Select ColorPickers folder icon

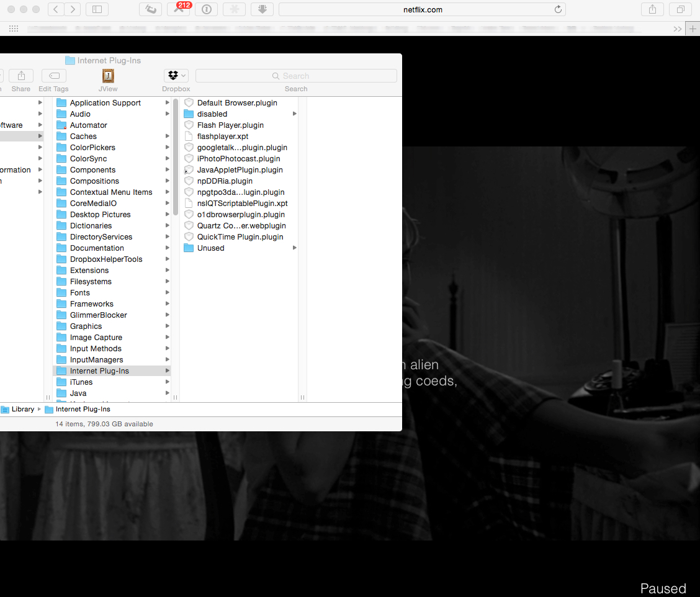pos(61,147)
